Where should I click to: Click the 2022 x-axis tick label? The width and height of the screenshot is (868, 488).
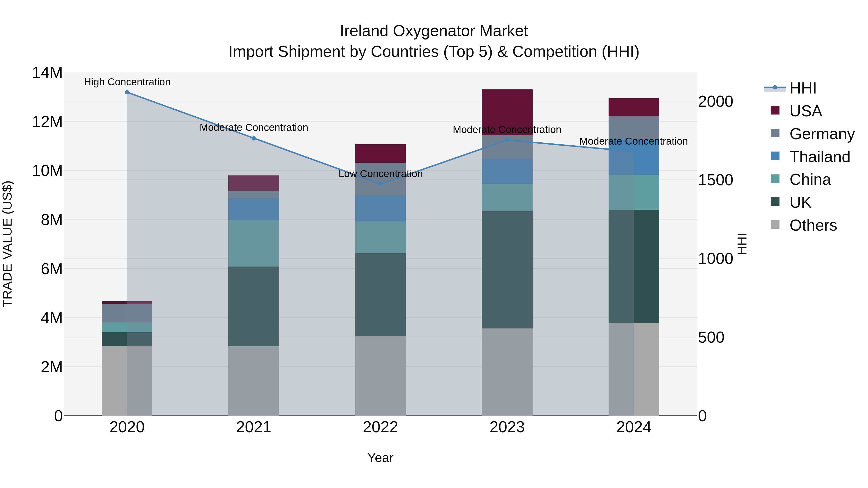click(x=380, y=427)
